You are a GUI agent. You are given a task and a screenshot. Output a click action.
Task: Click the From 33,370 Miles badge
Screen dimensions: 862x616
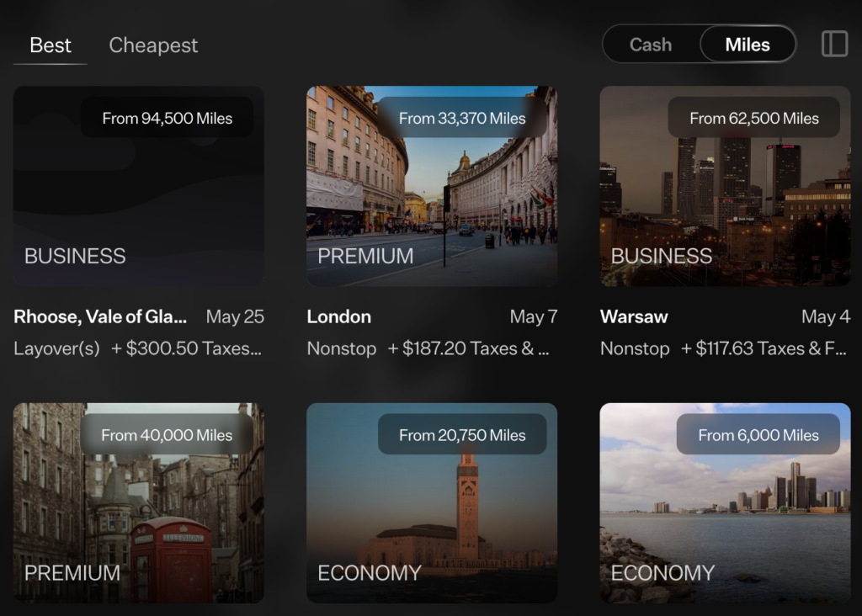[x=461, y=119]
